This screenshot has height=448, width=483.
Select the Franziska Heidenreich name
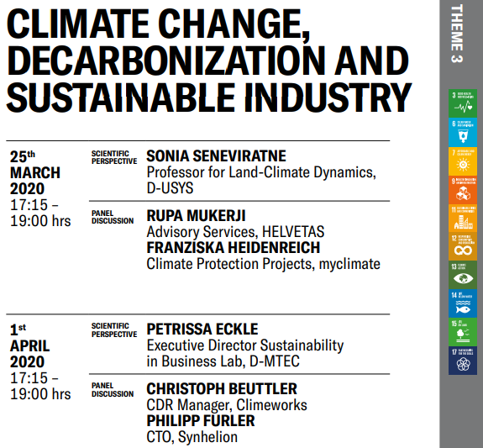coord(234,248)
